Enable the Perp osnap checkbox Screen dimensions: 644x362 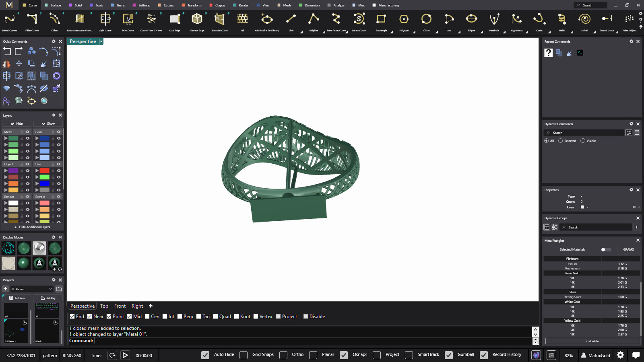tap(180, 317)
